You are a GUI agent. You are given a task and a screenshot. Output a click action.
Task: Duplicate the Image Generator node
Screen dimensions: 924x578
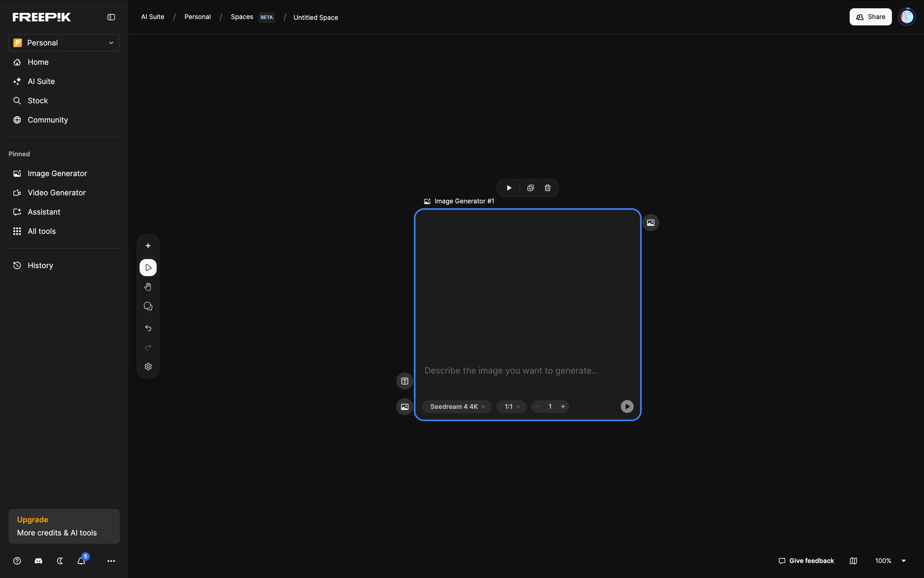click(x=530, y=188)
